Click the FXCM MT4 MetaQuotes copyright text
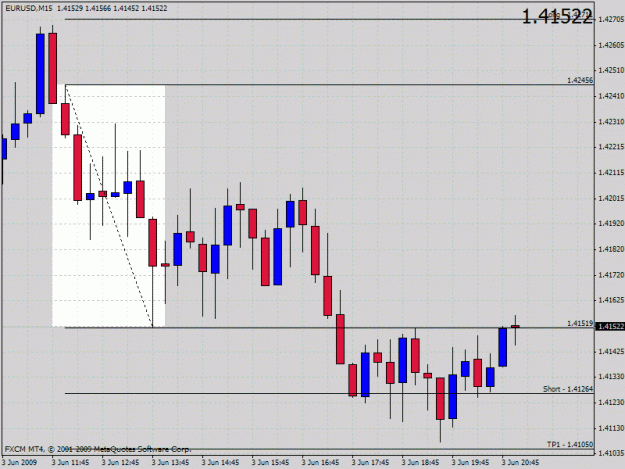Screen dimensions: 625x469 click(x=98, y=449)
